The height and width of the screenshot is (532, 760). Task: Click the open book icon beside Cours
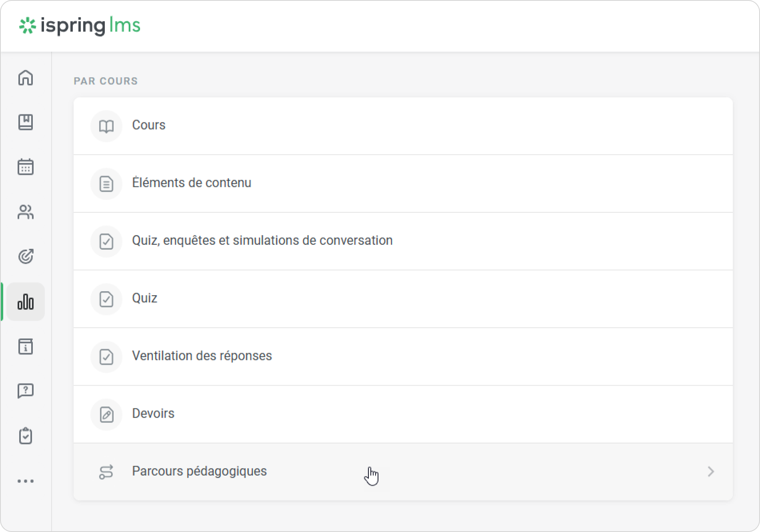[x=106, y=126]
